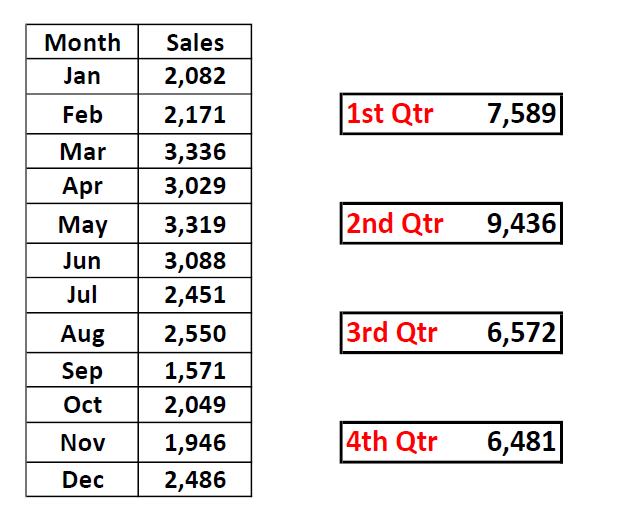Click the Dec sales value 2,486
619x524 pixels.
(195, 479)
